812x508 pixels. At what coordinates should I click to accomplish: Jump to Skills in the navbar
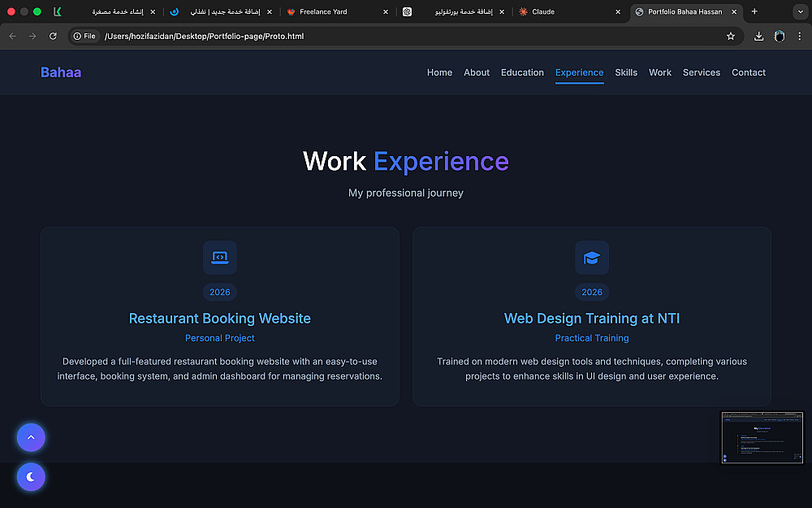626,72
